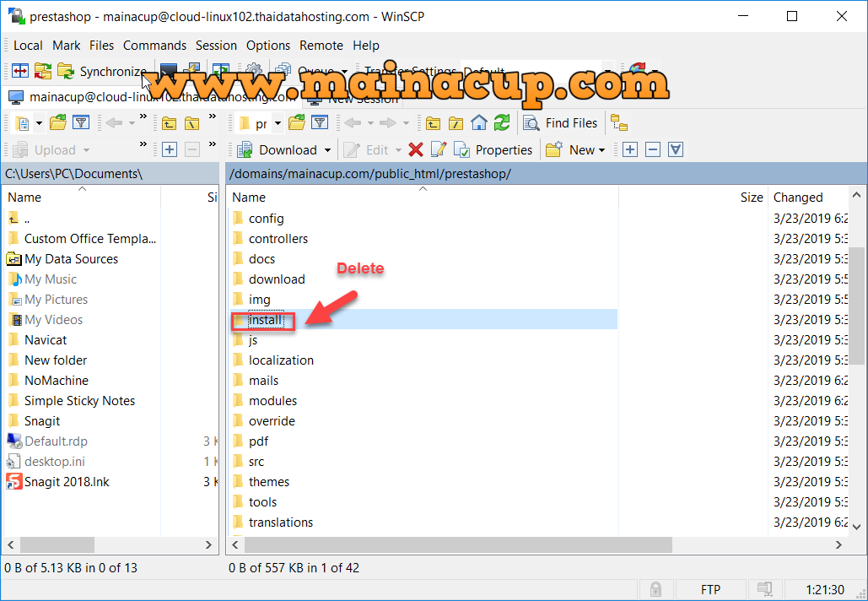The height and width of the screenshot is (601, 868).
Task: Click the Compare Directories icon
Action: pos(20,71)
